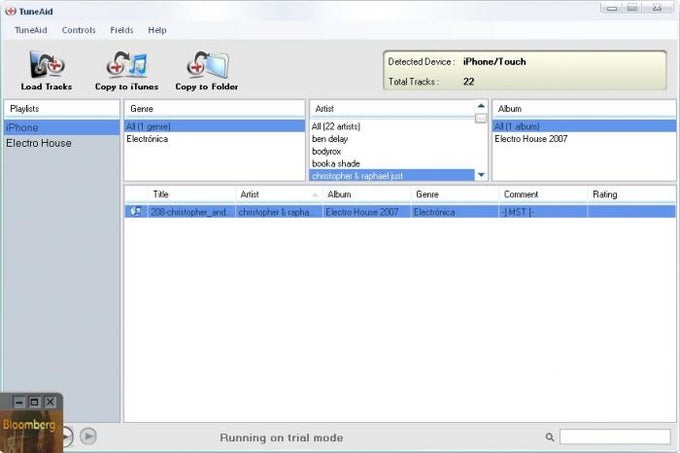Sort tracks by the Title column
Viewport: 680px width, 453px height.
[x=192, y=194]
